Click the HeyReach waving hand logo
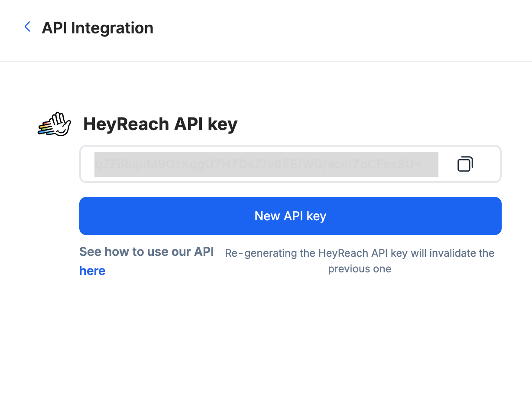 (54, 124)
